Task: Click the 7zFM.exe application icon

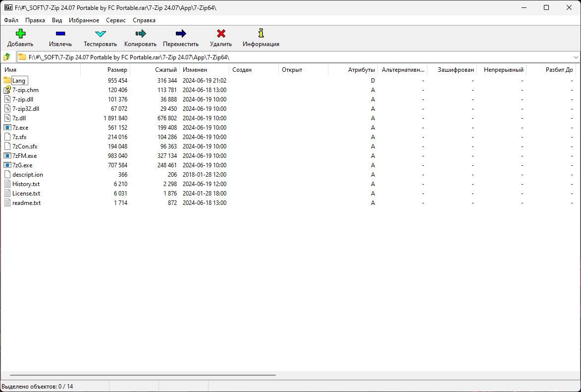Action: pyautogui.click(x=7, y=155)
